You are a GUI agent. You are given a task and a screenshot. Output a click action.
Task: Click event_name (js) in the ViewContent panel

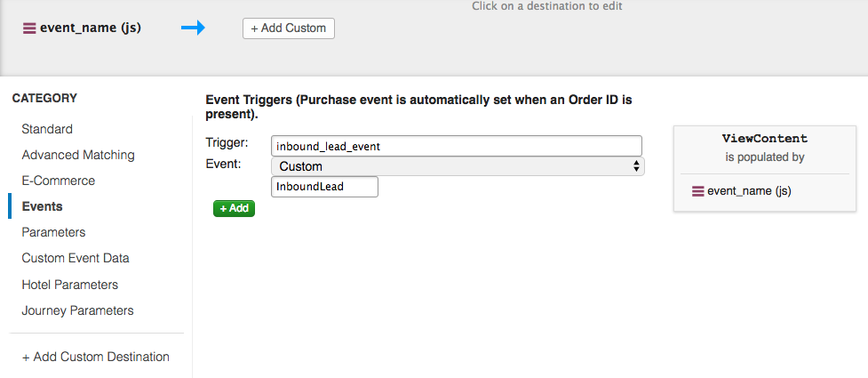pos(749,190)
